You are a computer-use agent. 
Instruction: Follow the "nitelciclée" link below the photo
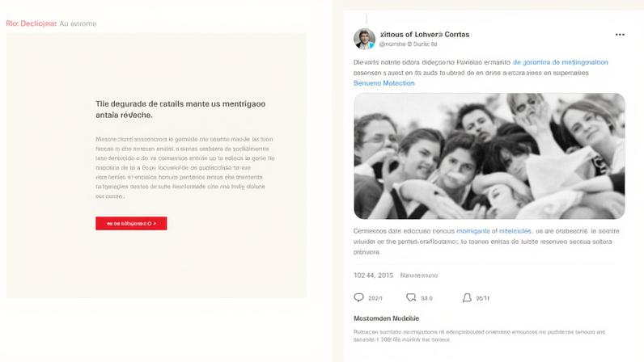515,231
